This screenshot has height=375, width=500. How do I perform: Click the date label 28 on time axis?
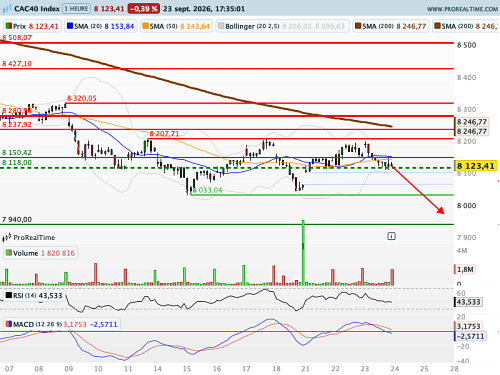point(454,369)
